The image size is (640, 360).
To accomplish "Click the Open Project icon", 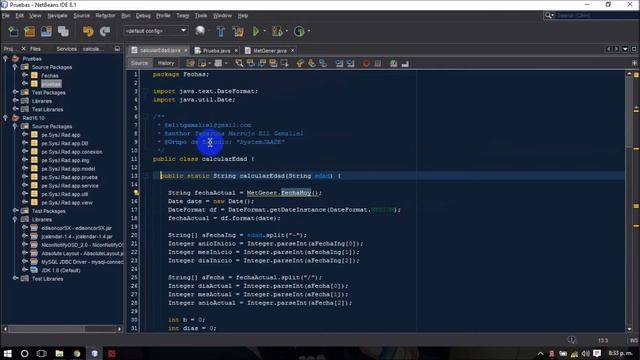I will 46,31.
